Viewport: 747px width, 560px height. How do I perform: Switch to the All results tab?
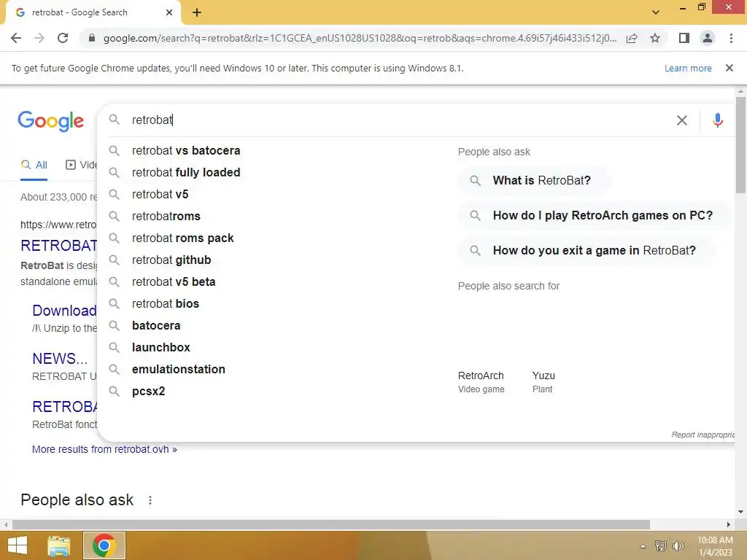[34, 166]
